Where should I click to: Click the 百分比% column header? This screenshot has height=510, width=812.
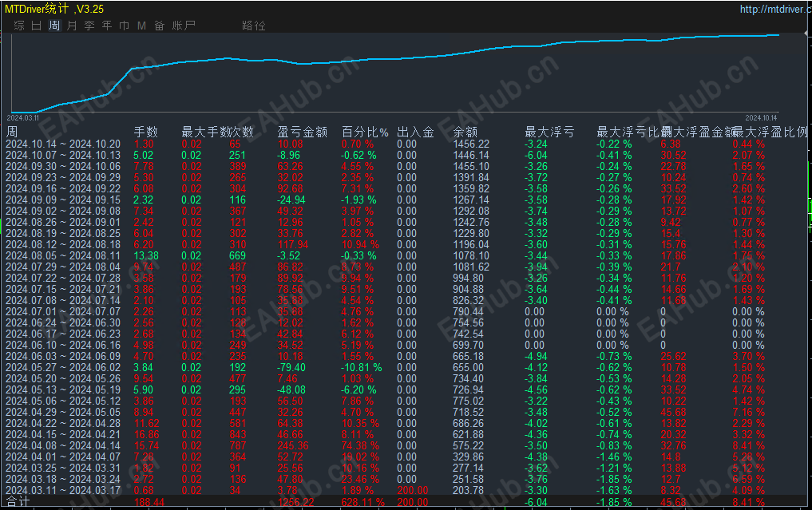[365, 132]
